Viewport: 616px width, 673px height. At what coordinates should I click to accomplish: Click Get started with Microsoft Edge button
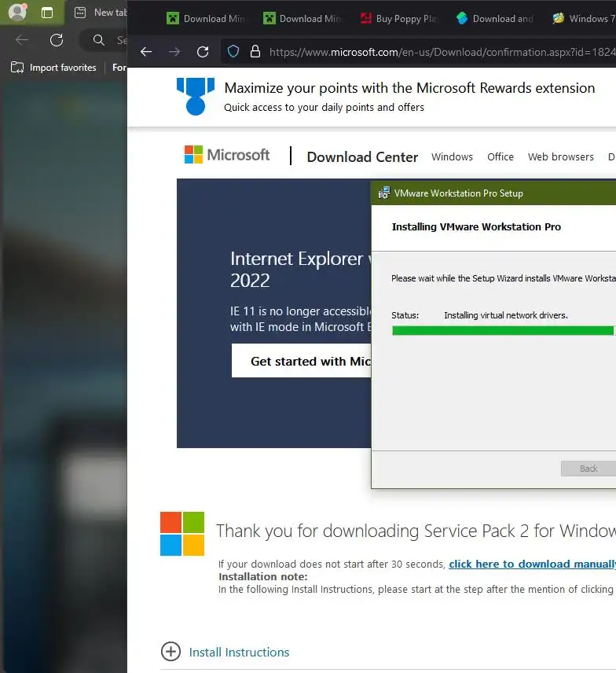click(302, 361)
